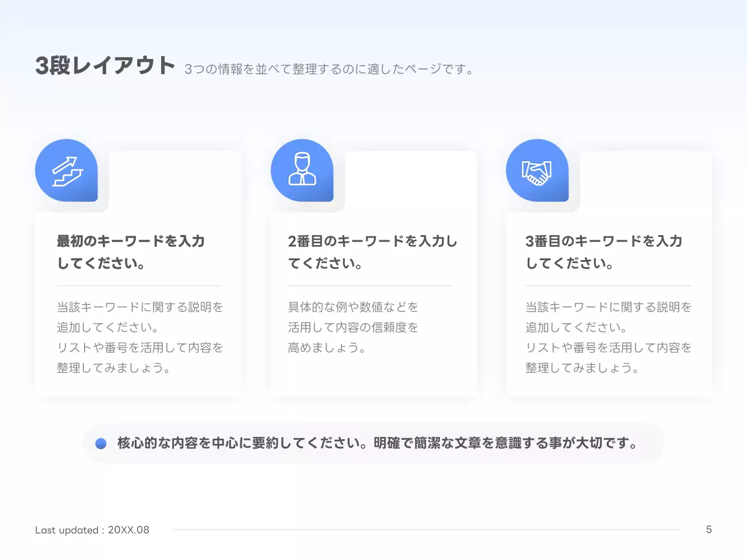Viewport: 747px width, 560px height.
Task: Click the description text of the first card
Action: click(139, 337)
